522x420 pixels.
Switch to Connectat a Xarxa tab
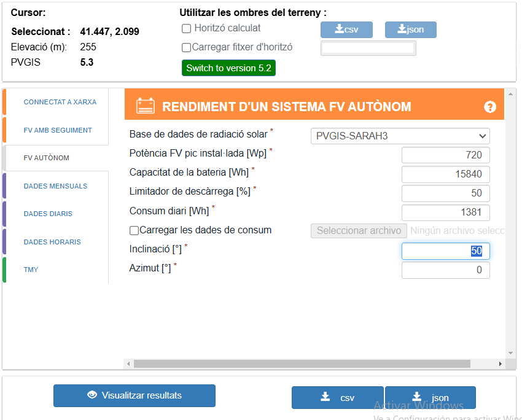click(60, 102)
